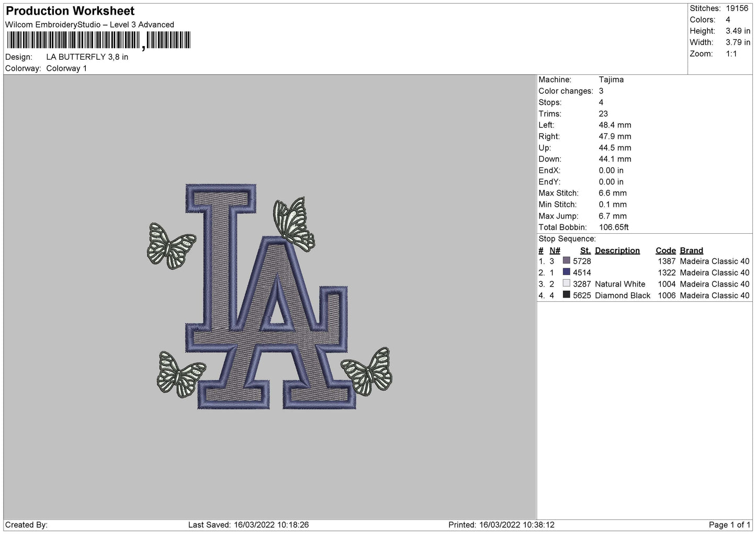The height and width of the screenshot is (534, 756).
Task: Click thread code '1004'
Action: click(667, 285)
